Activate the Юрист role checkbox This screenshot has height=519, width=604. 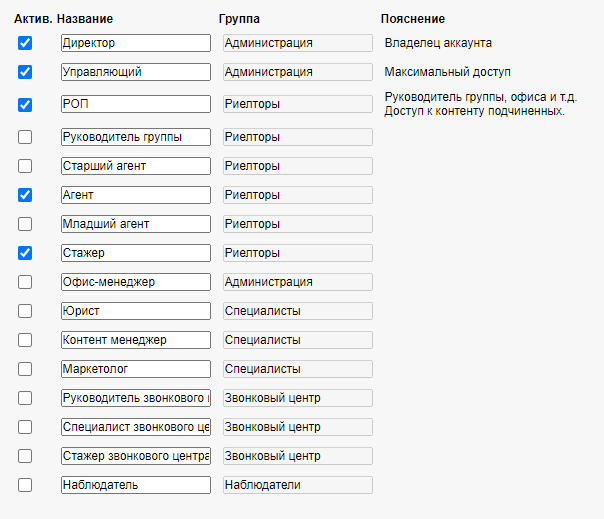25,311
